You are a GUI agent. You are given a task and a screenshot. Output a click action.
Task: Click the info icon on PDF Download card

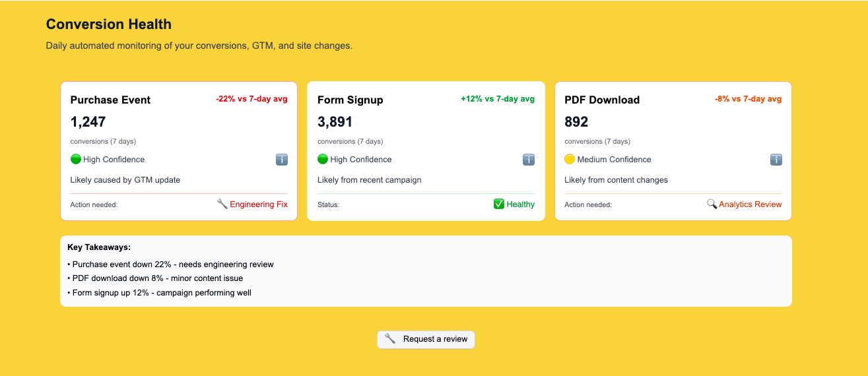coord(776,160)
